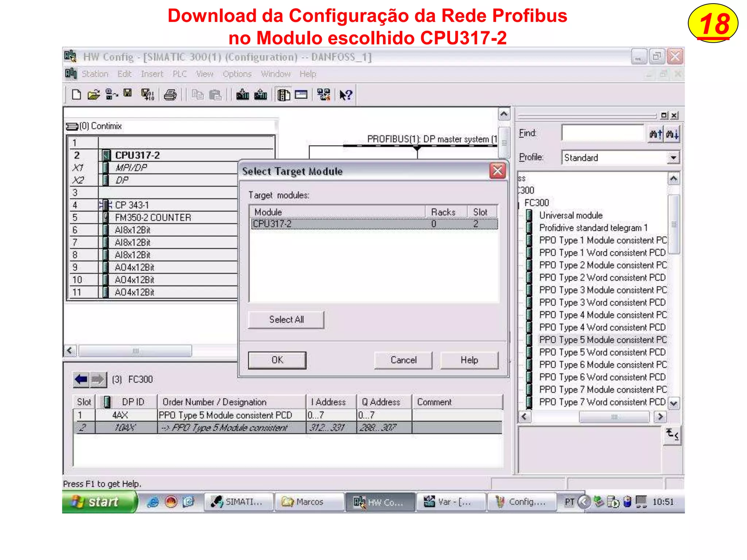The image size is (747, 560).
Task: Open the Station menu
Action: pos(95,74)
